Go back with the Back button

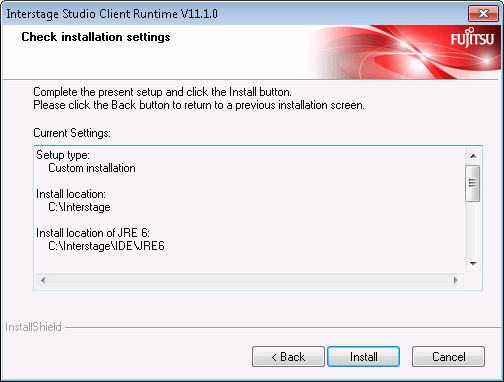tap(288, 357)
